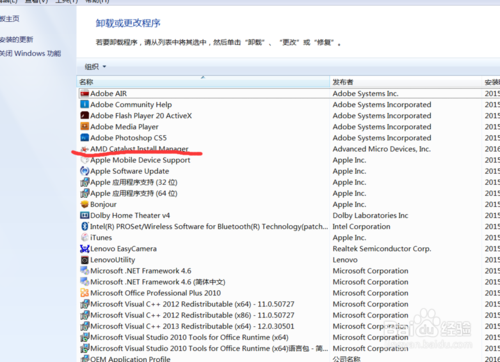Select Visual C++ 2013 Redistributable (x64) entry
500x362 pixels.
[x=192, y=326]
